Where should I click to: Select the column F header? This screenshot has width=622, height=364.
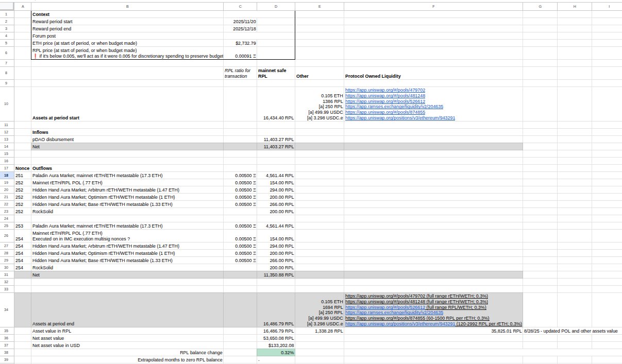(433, 6)
